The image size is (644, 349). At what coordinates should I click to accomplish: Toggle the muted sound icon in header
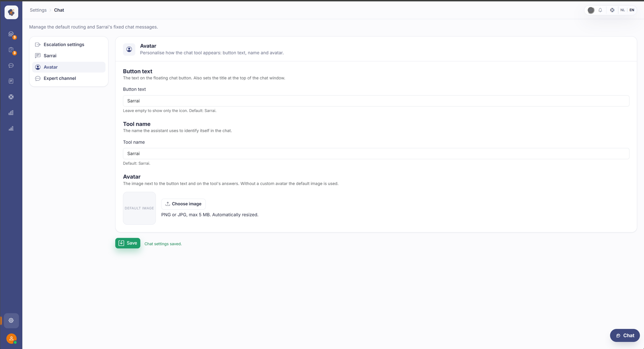591,10
